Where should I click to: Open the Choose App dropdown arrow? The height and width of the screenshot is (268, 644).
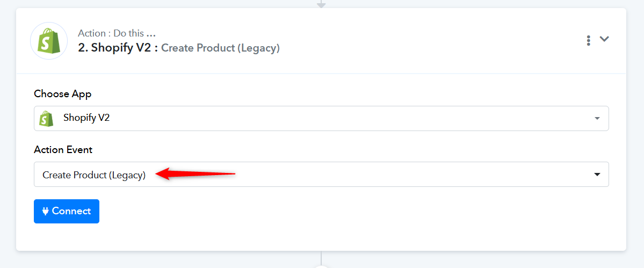(597, 119)
